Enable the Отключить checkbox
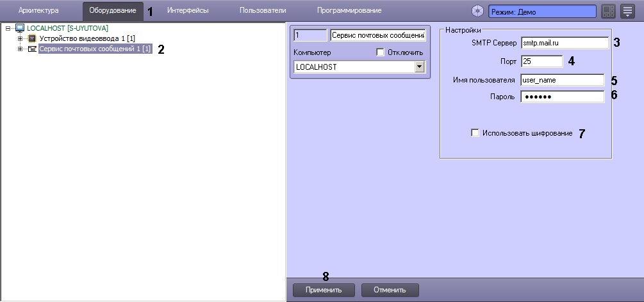 (380, 52)
